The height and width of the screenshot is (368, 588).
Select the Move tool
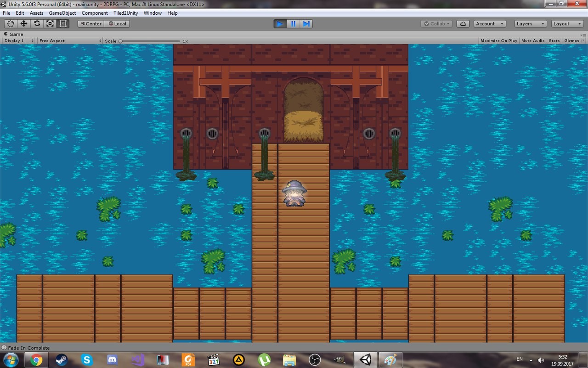[x=23, y=23]
